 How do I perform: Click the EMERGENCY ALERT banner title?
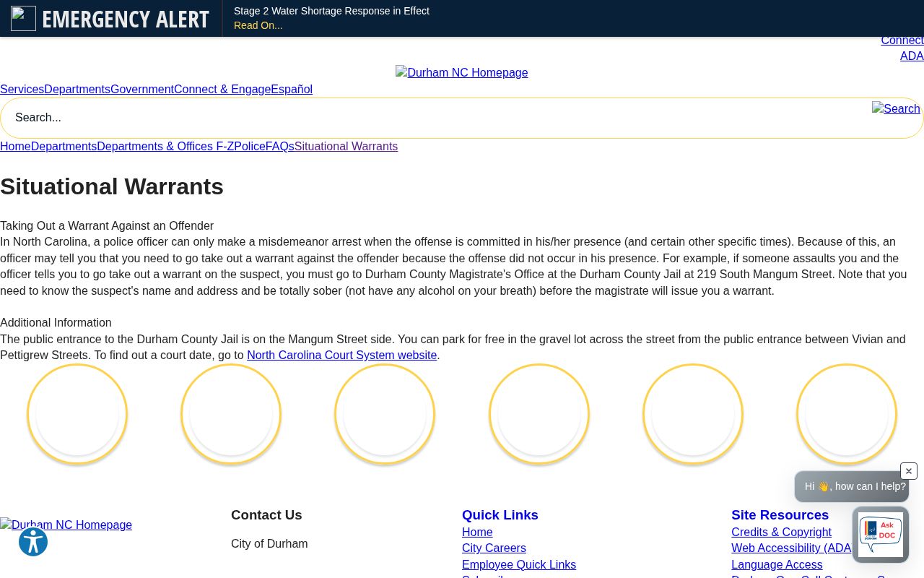(x=126, y=19)
